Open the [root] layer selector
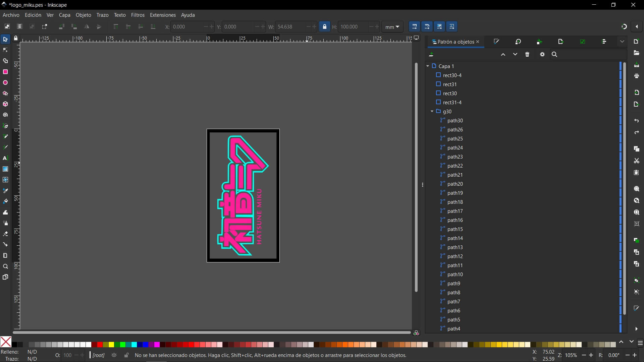This screenshot has width=644, height=362. (98, 355)
